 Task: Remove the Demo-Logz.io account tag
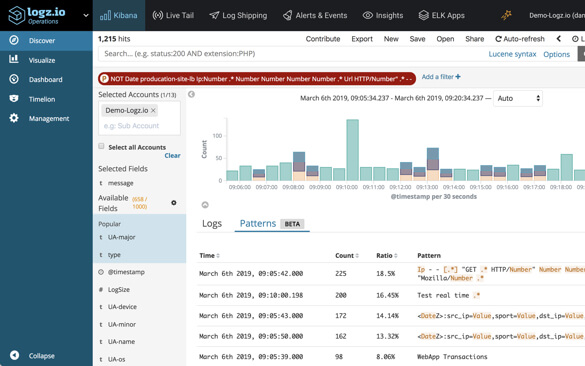pyautogui.click(x=153, y=110)
